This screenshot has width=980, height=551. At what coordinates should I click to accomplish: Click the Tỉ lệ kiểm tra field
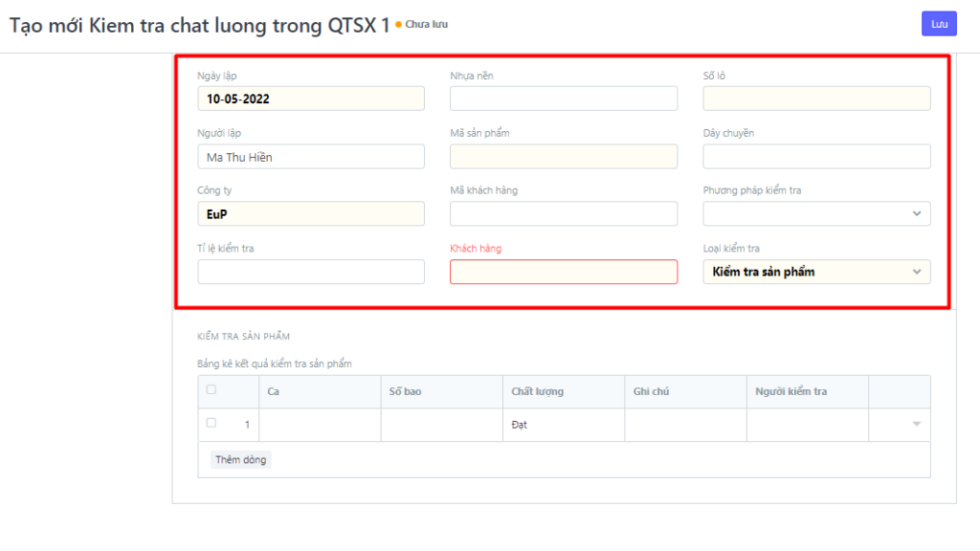(x=311, y=272)
